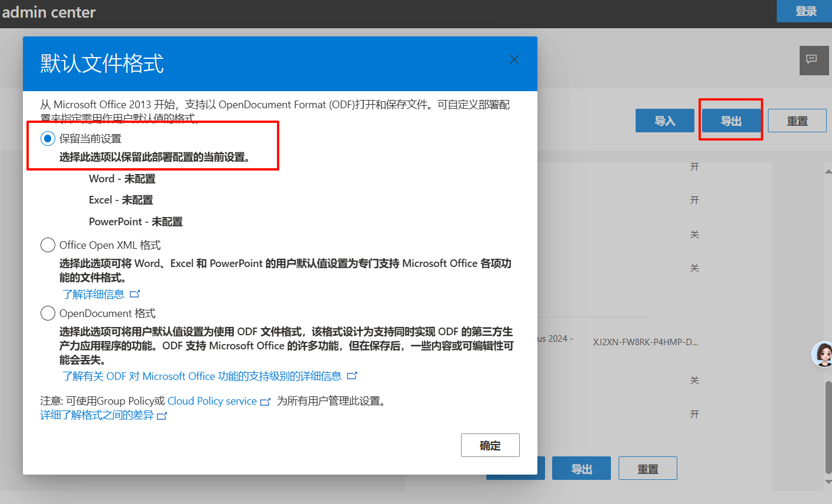
Task: Select the Office Open XML 格式 radio option
Action: (48, 245)
